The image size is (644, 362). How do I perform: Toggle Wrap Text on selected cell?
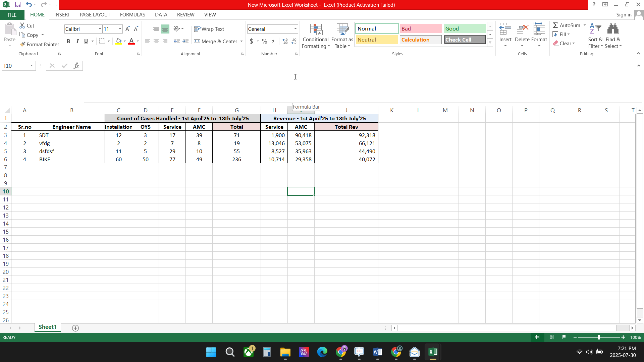[209, 29]
